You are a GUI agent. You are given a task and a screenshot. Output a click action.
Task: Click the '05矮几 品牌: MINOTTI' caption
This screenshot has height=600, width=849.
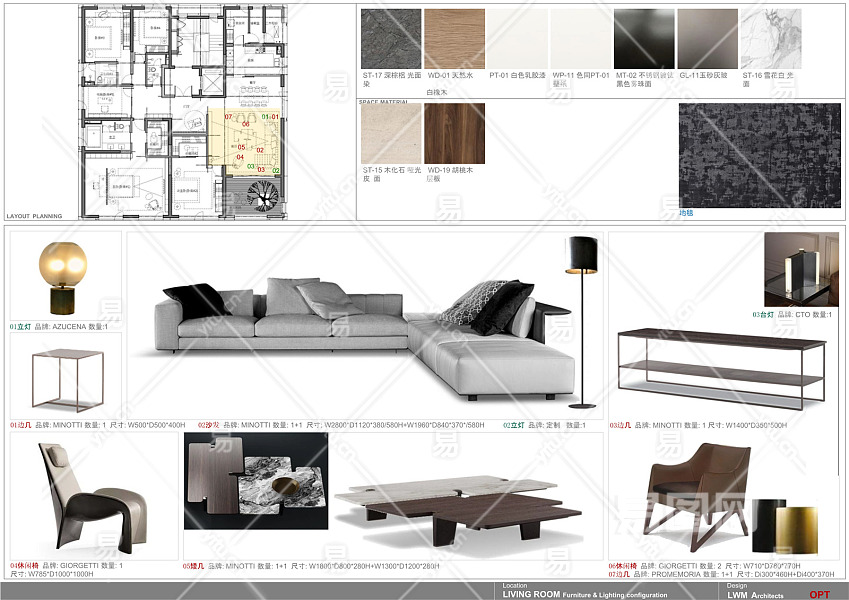311,566
